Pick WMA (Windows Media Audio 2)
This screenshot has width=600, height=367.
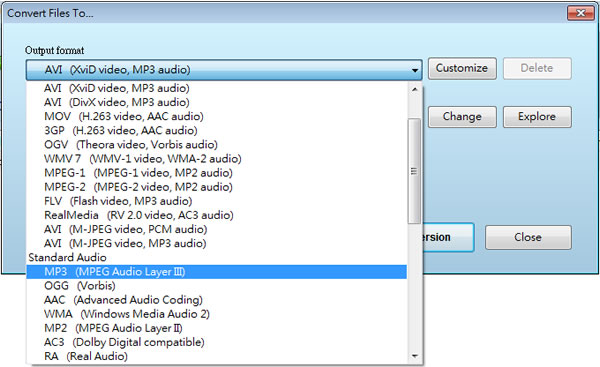pos(217,314)
